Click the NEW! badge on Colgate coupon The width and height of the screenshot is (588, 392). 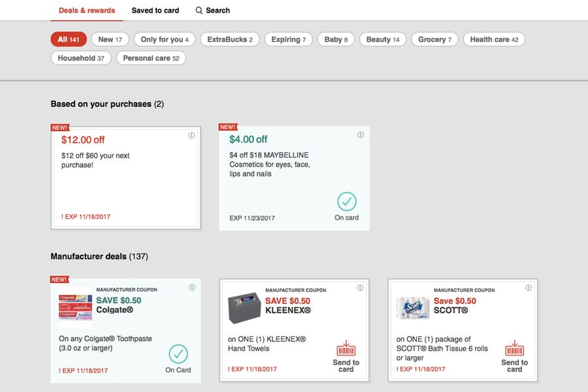click(x=59, y=280)
